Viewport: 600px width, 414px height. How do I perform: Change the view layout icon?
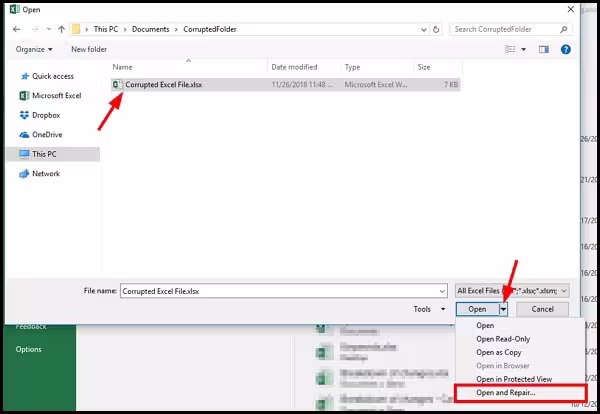tap(510, 49)
